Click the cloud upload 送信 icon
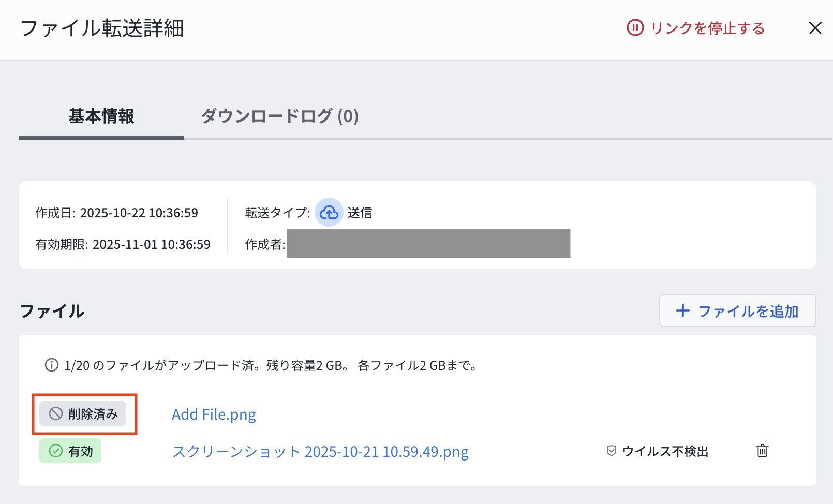Screen dimensions: 833x504 [x=329, y=212]
